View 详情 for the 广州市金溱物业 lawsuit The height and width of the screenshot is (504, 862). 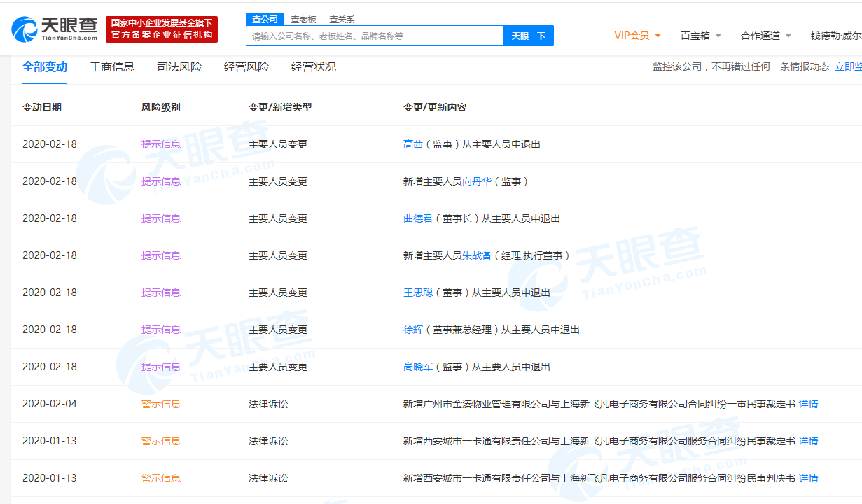[x=808, y=404]
